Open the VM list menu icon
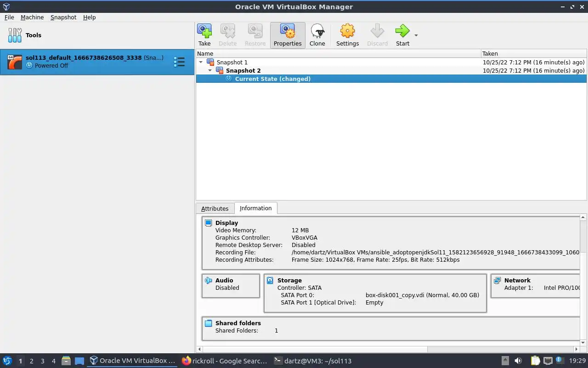Image resolution: width=588 pixels, height=368 pixels. click(179, 62)
